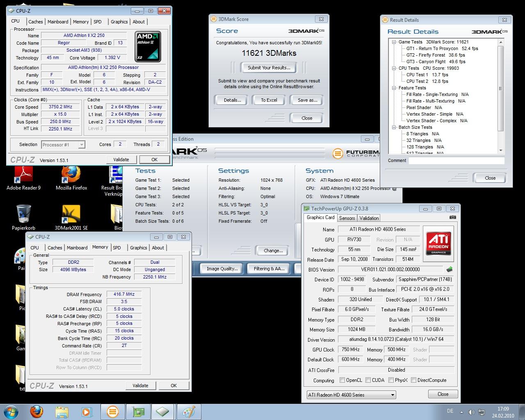Click the Filtering & AA... button

point(269,269)
